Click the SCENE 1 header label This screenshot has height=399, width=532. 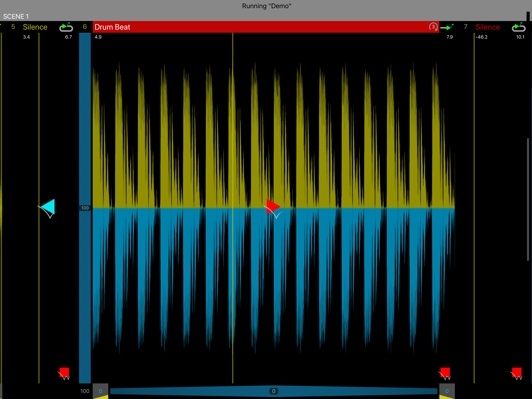pyautogui.click(x=16, y=16)
